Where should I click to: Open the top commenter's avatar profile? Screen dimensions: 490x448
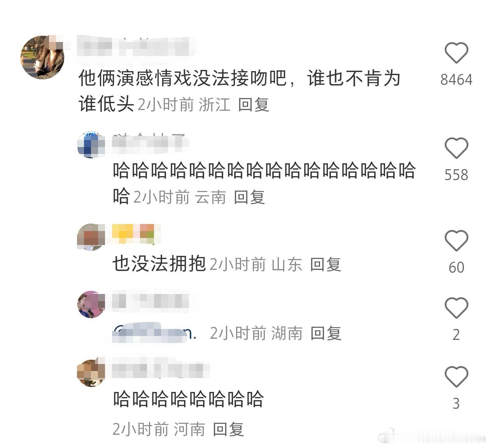(42, 57)
